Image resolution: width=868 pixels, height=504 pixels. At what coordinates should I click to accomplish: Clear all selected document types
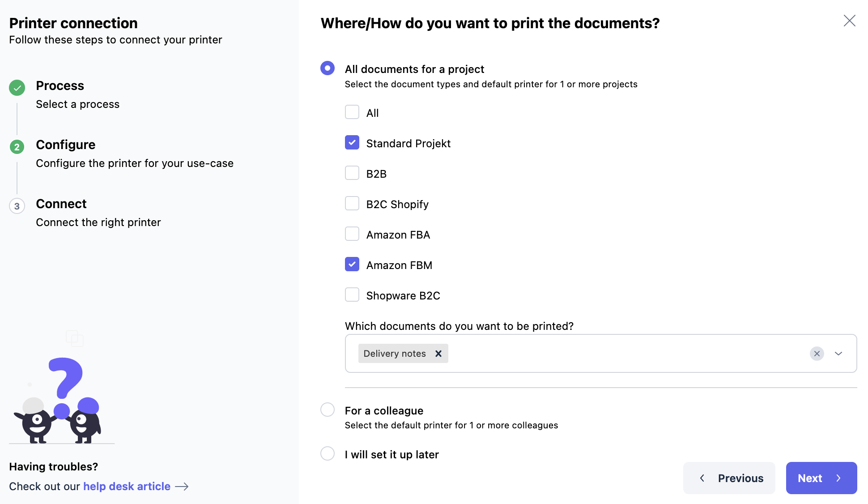click(817, 354)
